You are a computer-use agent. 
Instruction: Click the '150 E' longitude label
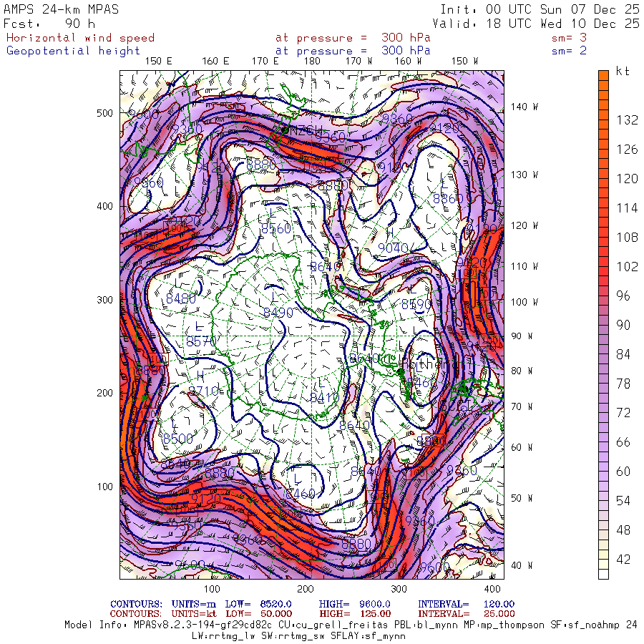click(x=159, y=62)
